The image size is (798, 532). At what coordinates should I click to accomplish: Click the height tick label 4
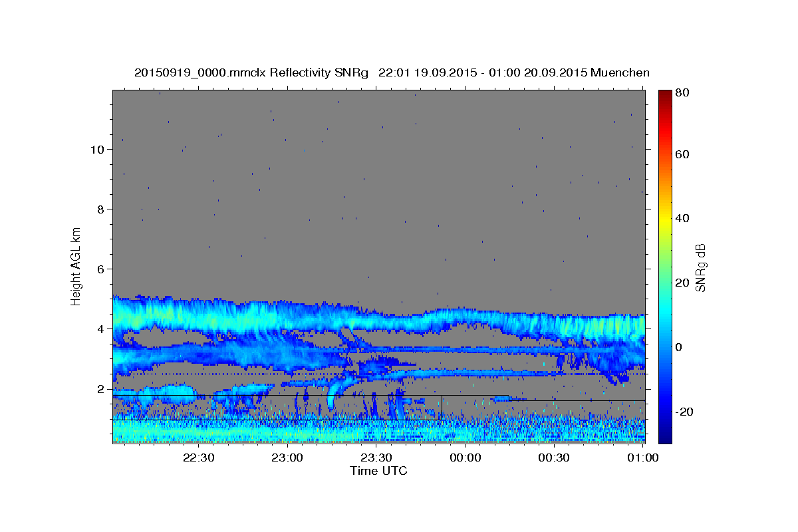click(101, 329)
